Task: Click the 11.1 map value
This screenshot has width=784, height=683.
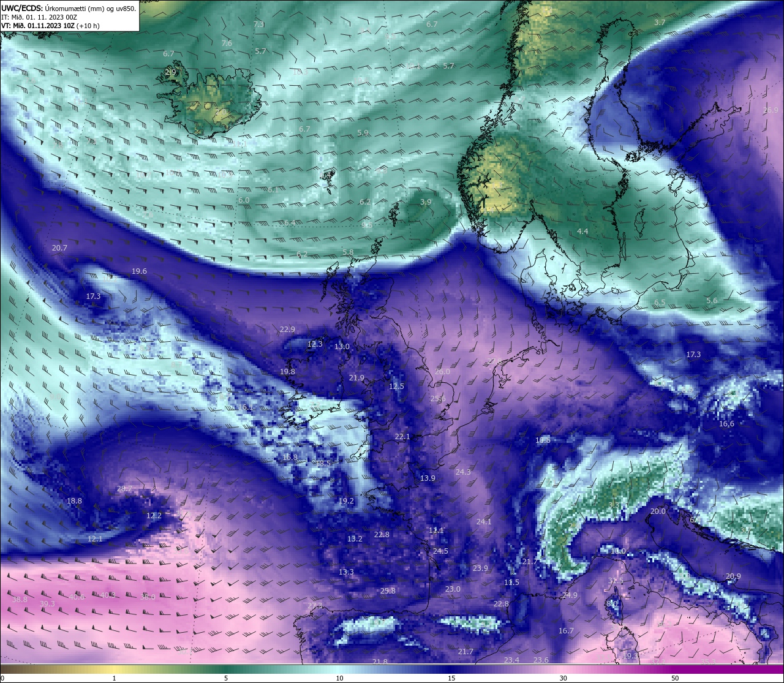Action: [x=436, y=530]
